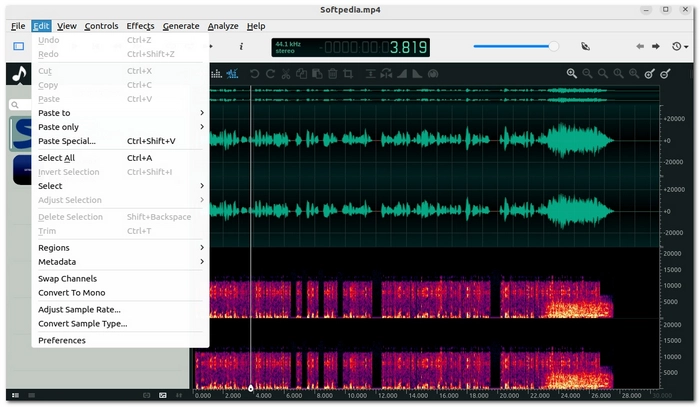The height and width of the screenshot is (407, 700).
Task: Close the open Edit menu
Action: 41,26
